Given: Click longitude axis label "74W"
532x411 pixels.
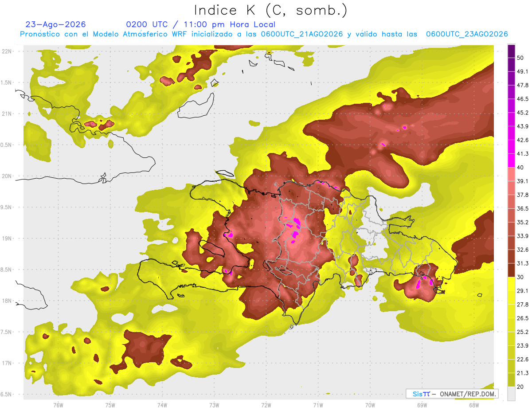Looking at the screenshot, I should [162, 405].
